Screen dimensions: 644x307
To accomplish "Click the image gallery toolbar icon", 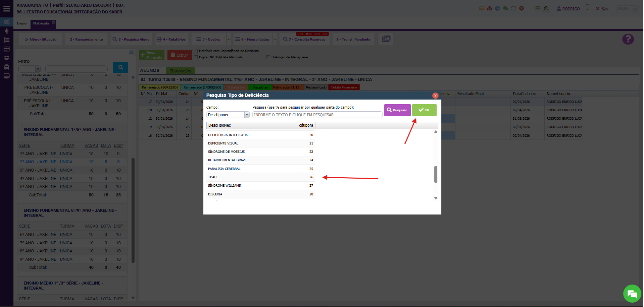I will coord(386,39).
